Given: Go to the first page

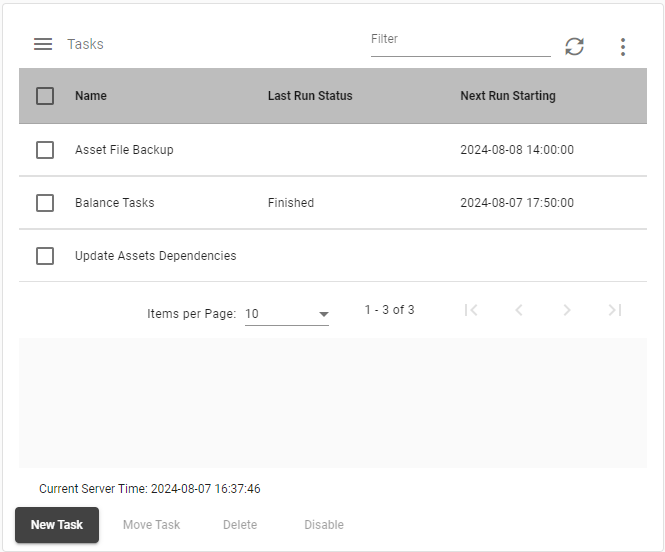Looking at the screenshot, I should click(x=471, y=310).
